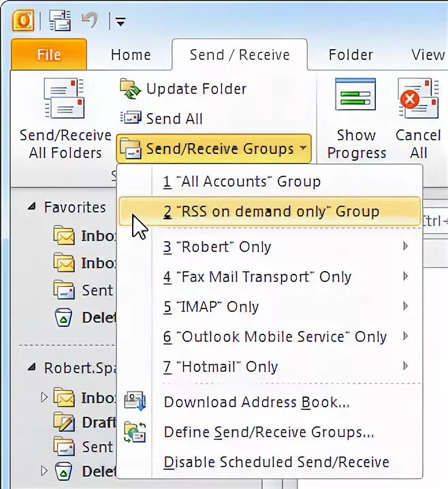Collapse the Send/Receive Groups dropdown
448x489 pixels.
point(214,148)
